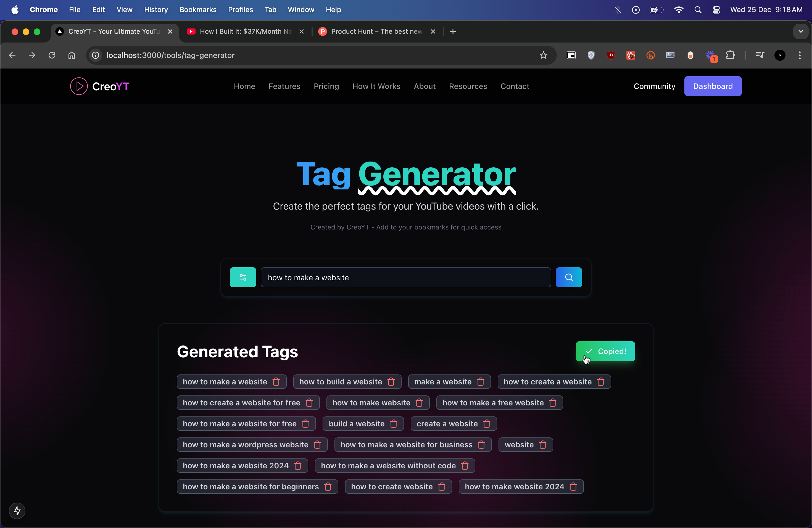Open the Chrome profile avatar
The image size is (812, 528).
[x=780, y=55]
